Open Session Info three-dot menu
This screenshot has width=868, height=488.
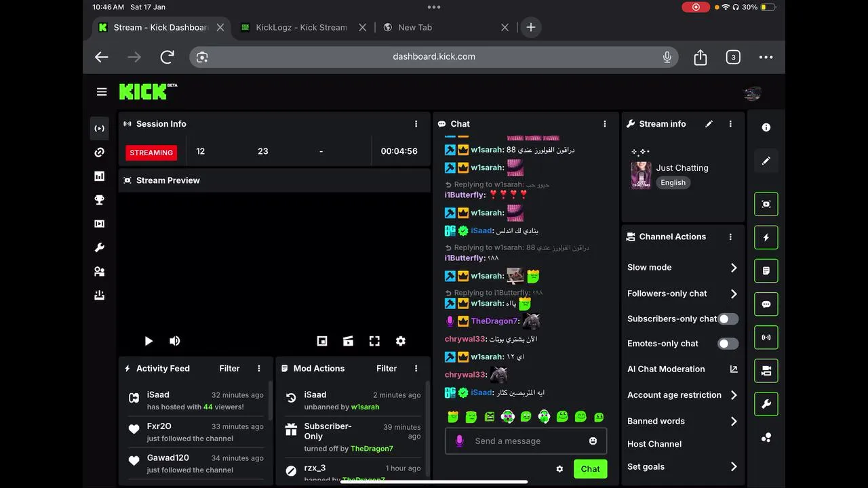click(x=416, y=124)
